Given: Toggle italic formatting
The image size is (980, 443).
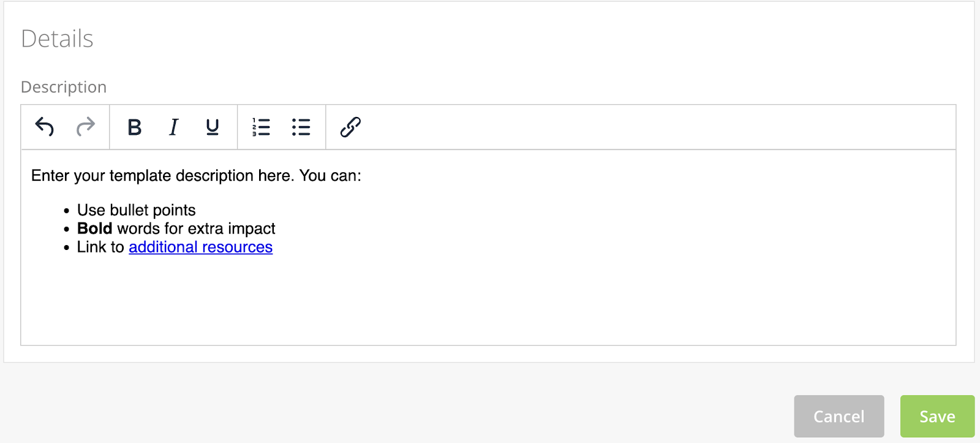Looking at the screenshot, I should coord(173,127).
